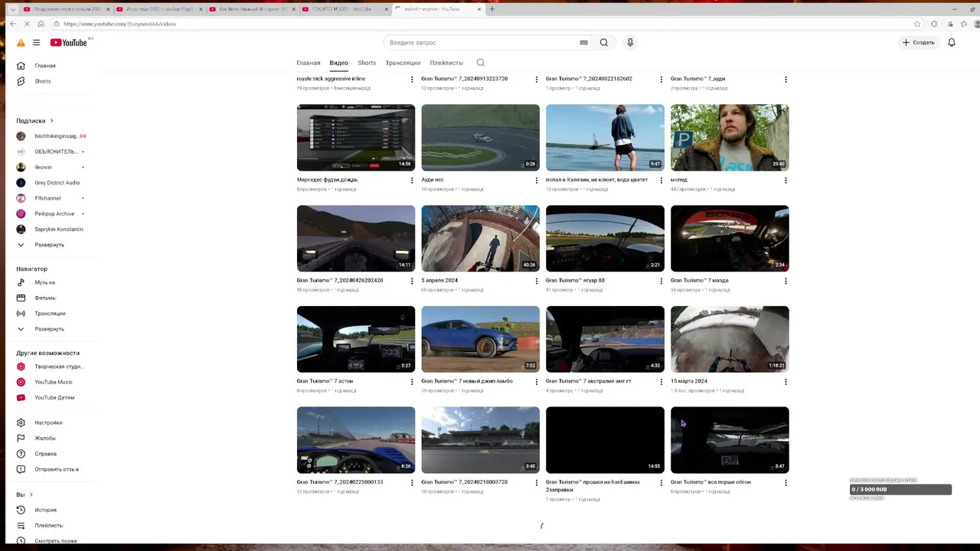Open video title Gran Turismo 7 мазда
This screenshot has width=980, height=551.
pos(699,280)
